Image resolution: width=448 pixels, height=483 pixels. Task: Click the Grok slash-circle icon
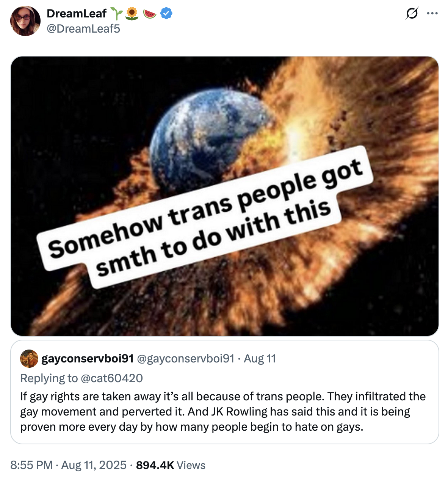pyautogui.click(x=412, y=14)
